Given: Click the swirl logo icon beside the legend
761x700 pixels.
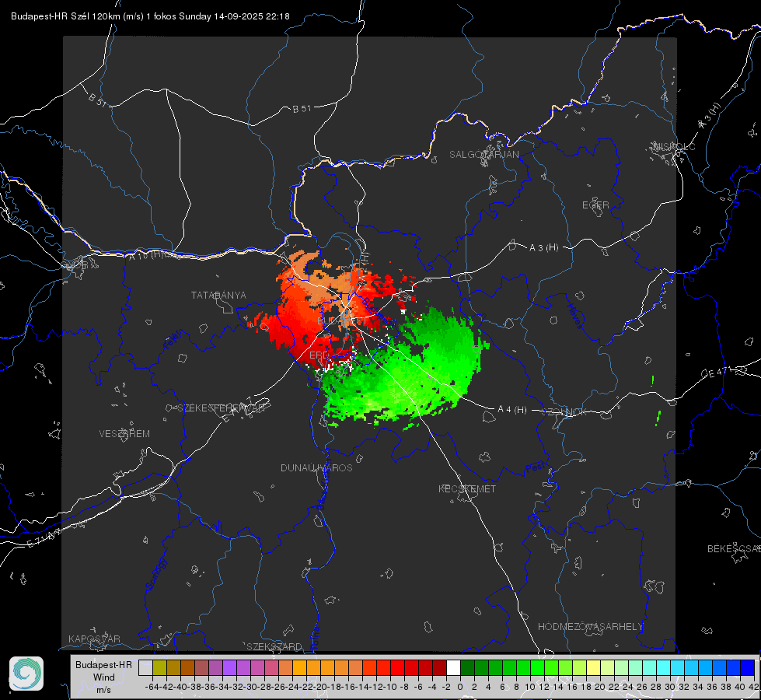Looking at the screenshot, I should pyautogui.click(x=26, y=674).
